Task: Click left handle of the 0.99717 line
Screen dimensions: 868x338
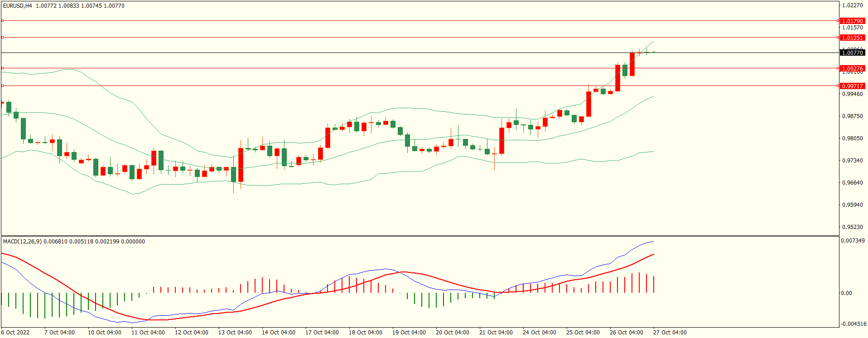Action: (x=2, y=86)
